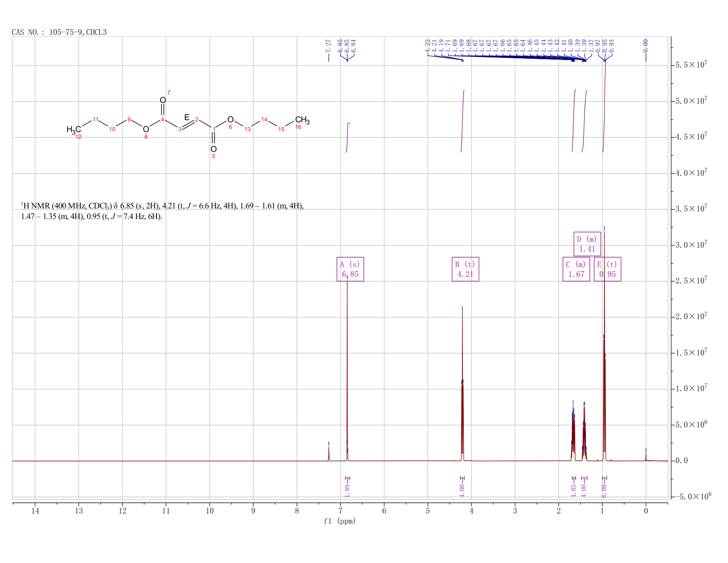Select the 'A (s) 6.85' multiplet box

350,269
